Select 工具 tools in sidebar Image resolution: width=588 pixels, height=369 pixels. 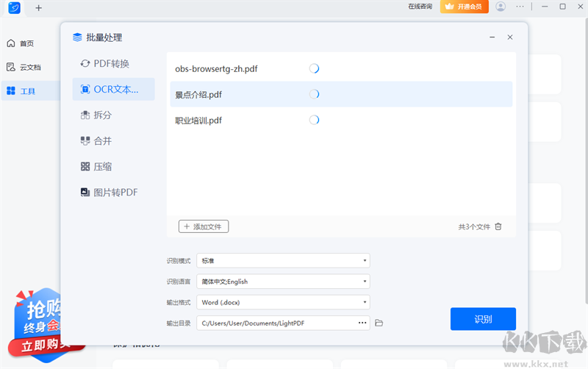point(31,90)
